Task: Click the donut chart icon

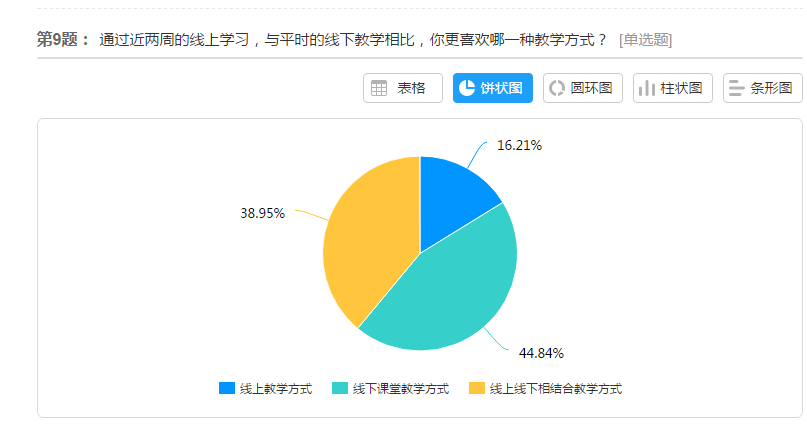Action: pos(556,88)
